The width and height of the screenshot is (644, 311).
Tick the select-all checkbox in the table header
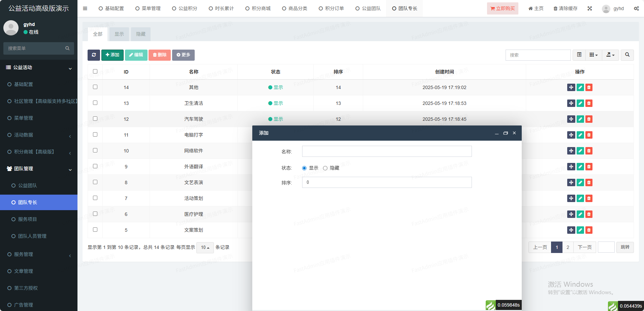95,72
